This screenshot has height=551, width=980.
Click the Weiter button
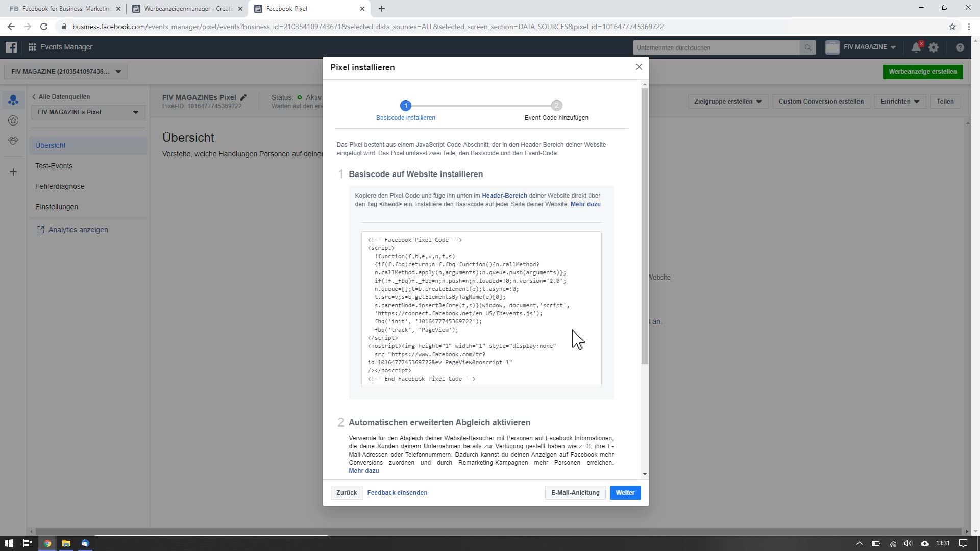click(x=625, y=493)
